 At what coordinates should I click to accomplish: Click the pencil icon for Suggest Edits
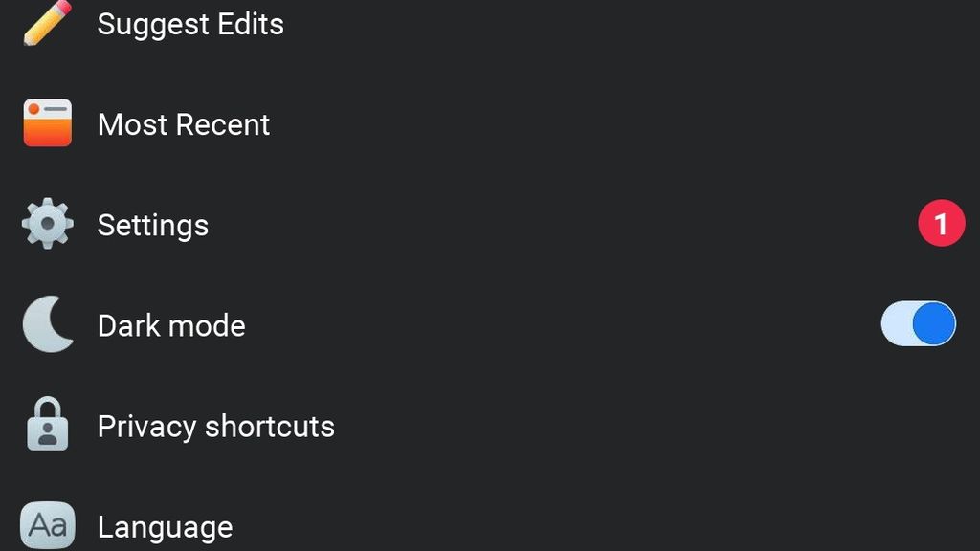pyautogui.click(x=47, y=23)
